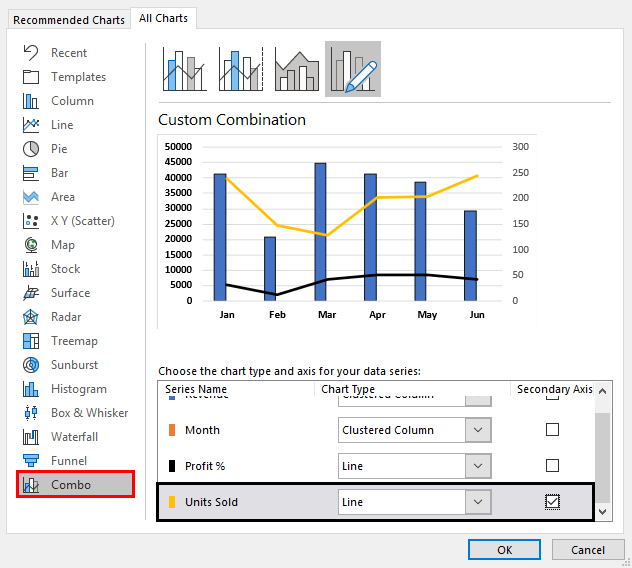Screen dimensions: 632x568
Task: Choose Stacked Area - Clustered Column subtype
Action: (297, 69)
